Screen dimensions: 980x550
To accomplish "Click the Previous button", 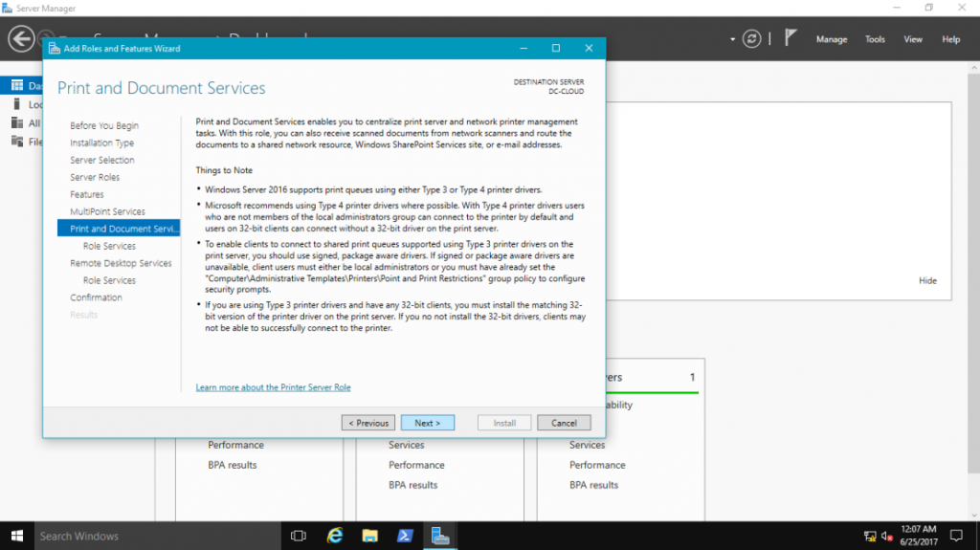I will (368, 423).
